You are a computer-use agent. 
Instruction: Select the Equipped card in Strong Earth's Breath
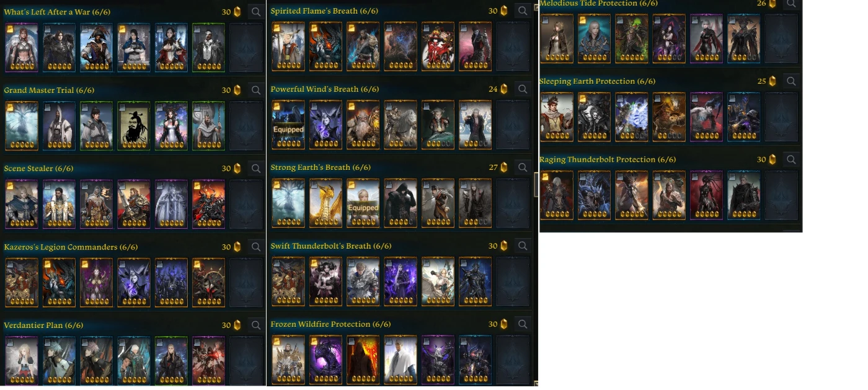[x=363, y=203]
